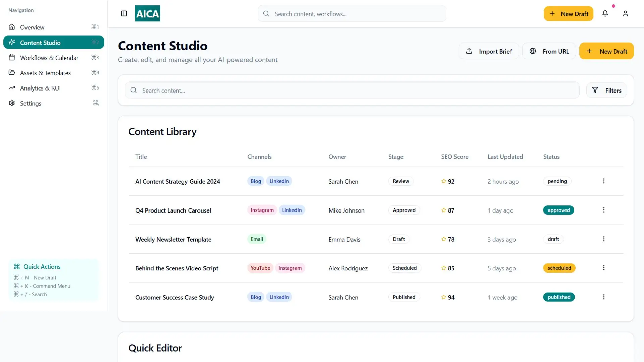This screenshot has height=362, width=644.
Task: Focus the Search content field
Action: coord(352,90)
